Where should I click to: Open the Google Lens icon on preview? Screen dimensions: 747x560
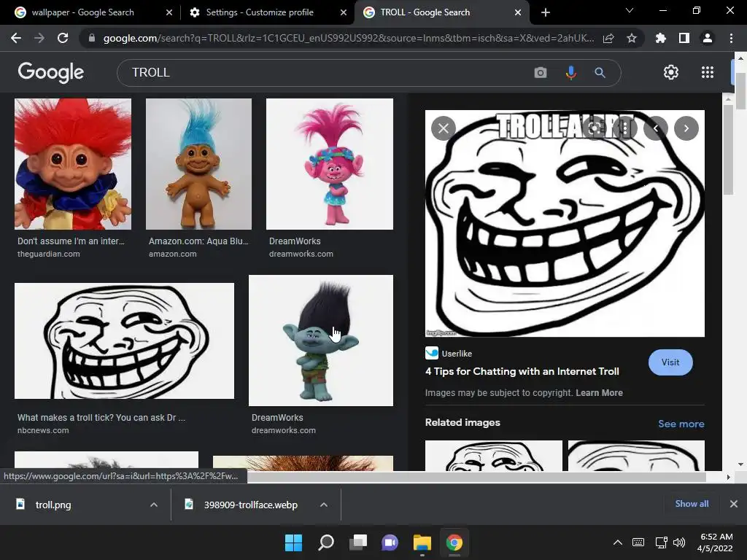tap(595, 128)
